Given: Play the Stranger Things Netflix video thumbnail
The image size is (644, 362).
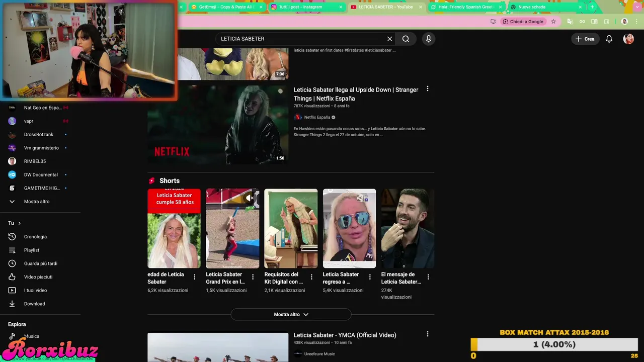Looking at the screenshot, I should pyautogui.click(x=218, y=125).
